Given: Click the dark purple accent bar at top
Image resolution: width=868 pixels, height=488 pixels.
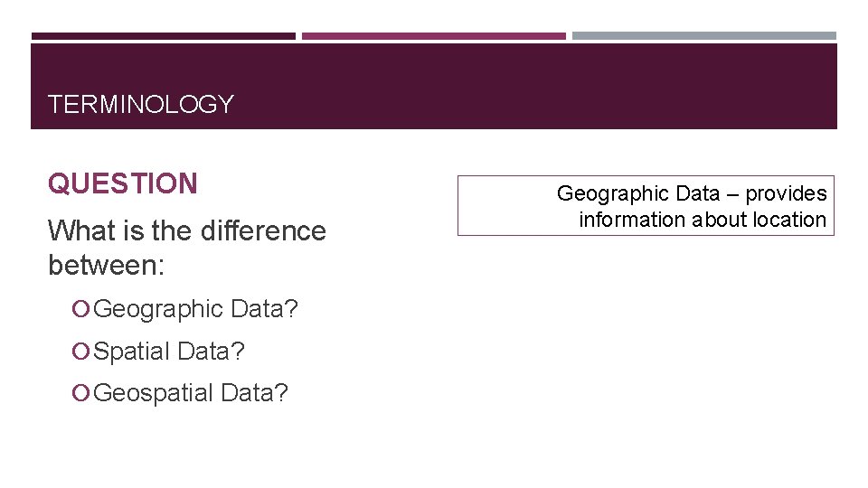Looking at the screenshot, I should [163, 36].
